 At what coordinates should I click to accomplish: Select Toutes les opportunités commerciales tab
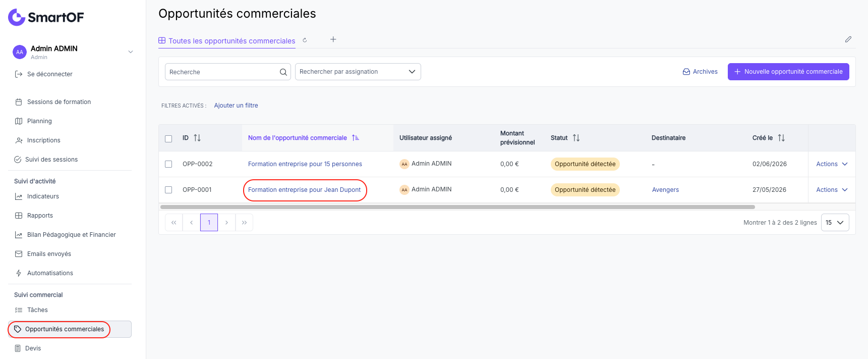coord(227,41)
